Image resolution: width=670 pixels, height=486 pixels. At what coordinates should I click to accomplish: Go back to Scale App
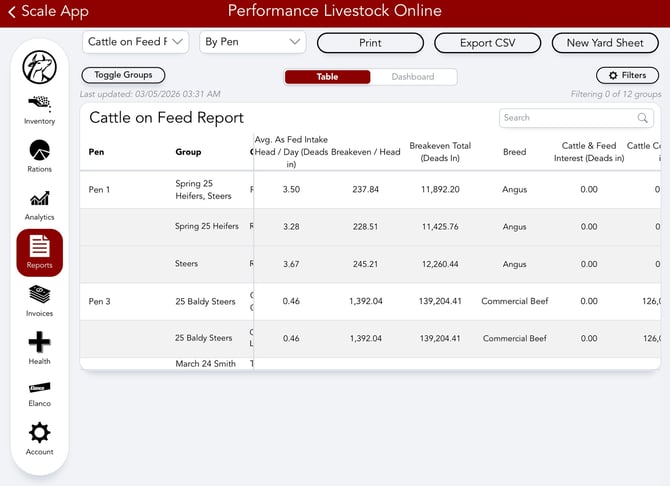(47, 12)
